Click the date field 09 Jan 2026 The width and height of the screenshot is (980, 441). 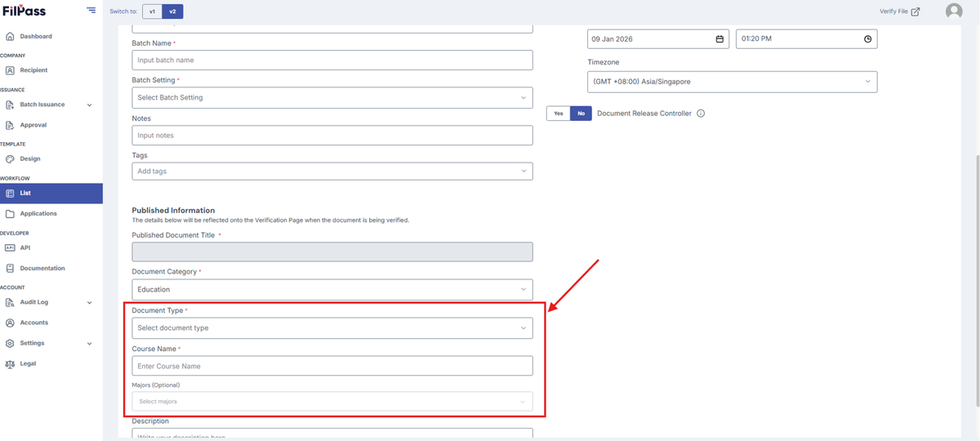coord(658,39)
